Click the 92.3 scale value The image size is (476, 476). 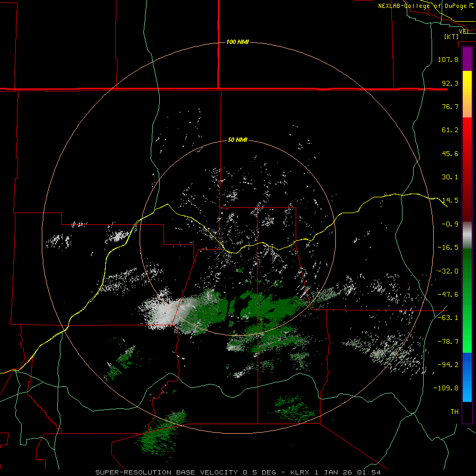450,83
